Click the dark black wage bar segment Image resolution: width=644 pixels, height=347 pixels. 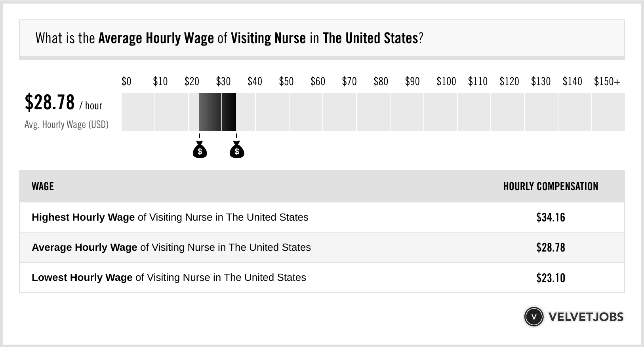coord(229,112)
